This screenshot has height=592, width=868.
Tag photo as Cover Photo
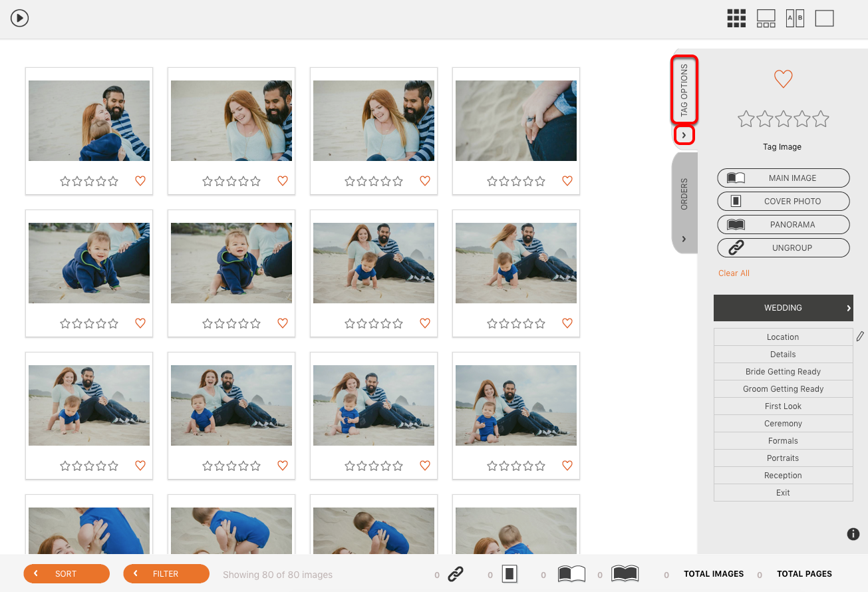[x=784, y=202]
